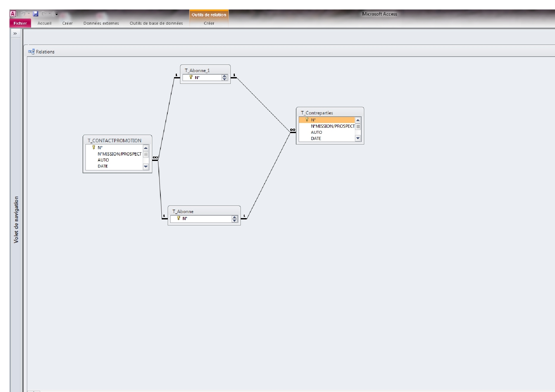Image resolution: width=555 pixels, height=392 pixels.
Task: Switch to the Accueil tab
Action: click(44, 23)
